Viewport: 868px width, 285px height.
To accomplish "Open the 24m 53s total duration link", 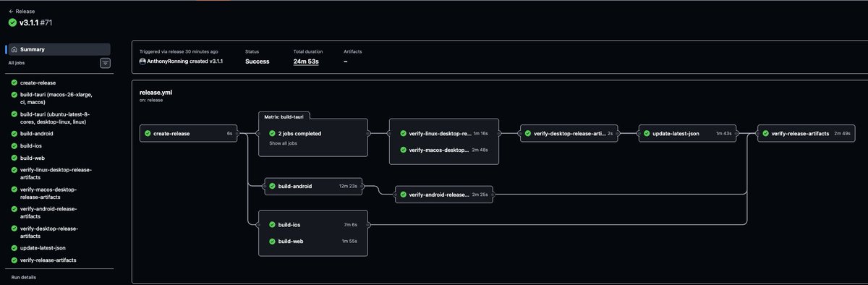I will pos(306,61).
